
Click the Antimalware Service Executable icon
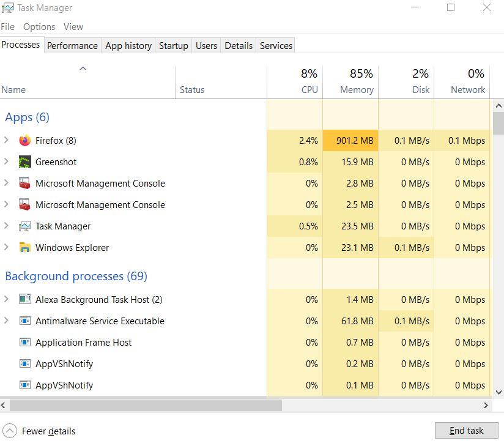24,321
